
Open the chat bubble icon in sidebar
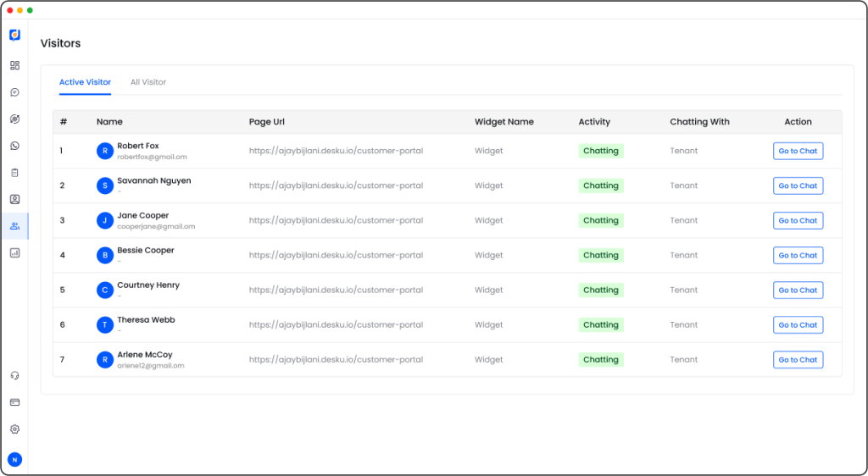coord(15,92)
